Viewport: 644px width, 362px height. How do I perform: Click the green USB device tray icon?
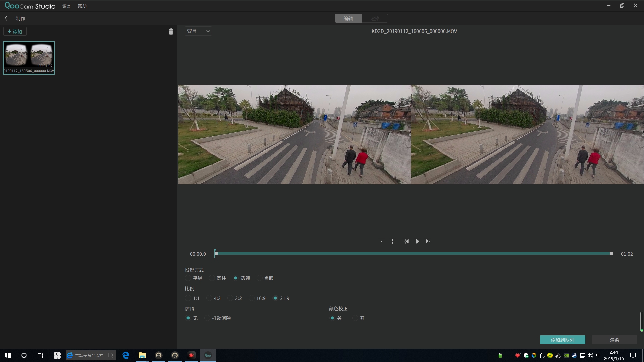(x=500, y=355)
